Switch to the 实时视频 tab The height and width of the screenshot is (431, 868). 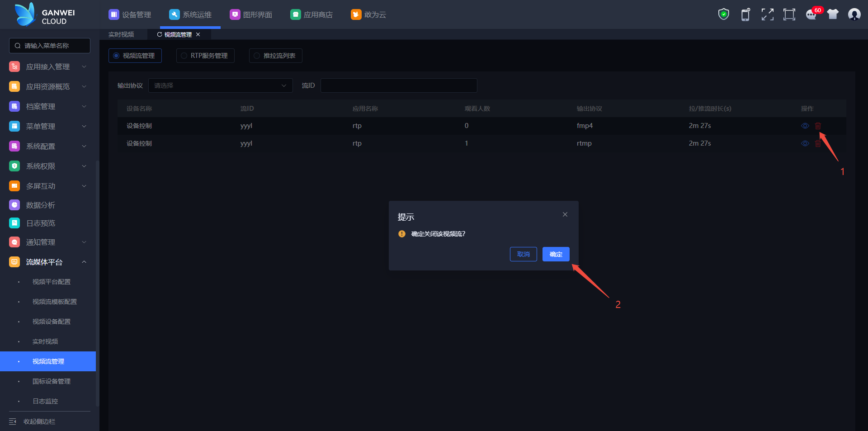pyautogui.click(x=121, y=34)
